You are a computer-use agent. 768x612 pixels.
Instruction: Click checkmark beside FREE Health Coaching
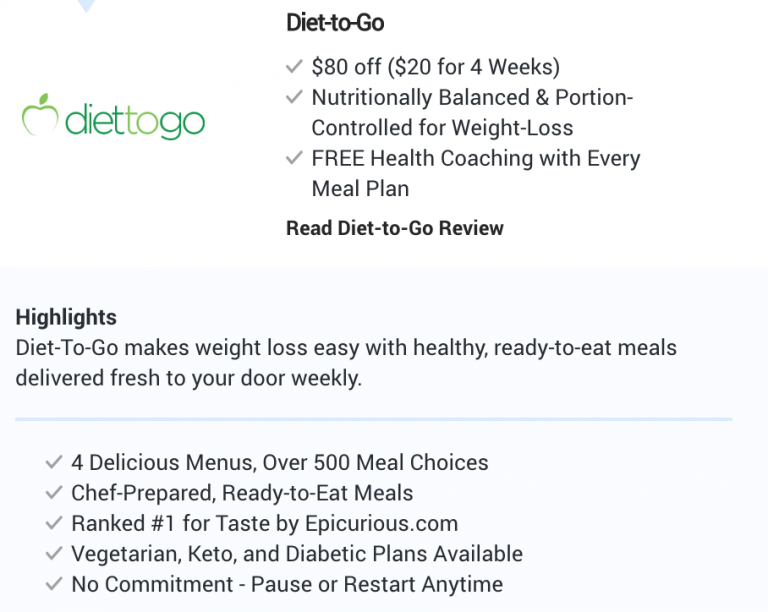click(x=294, y=158)
